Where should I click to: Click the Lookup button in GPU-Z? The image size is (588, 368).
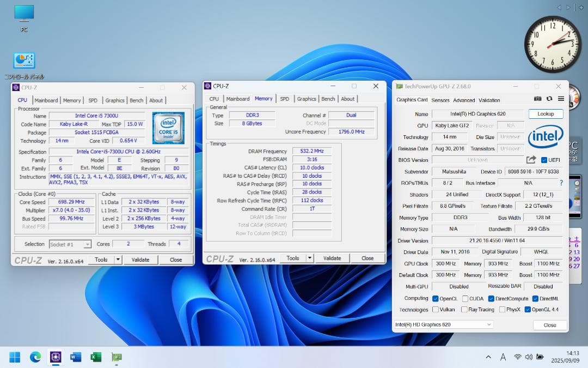click(546, 114)
